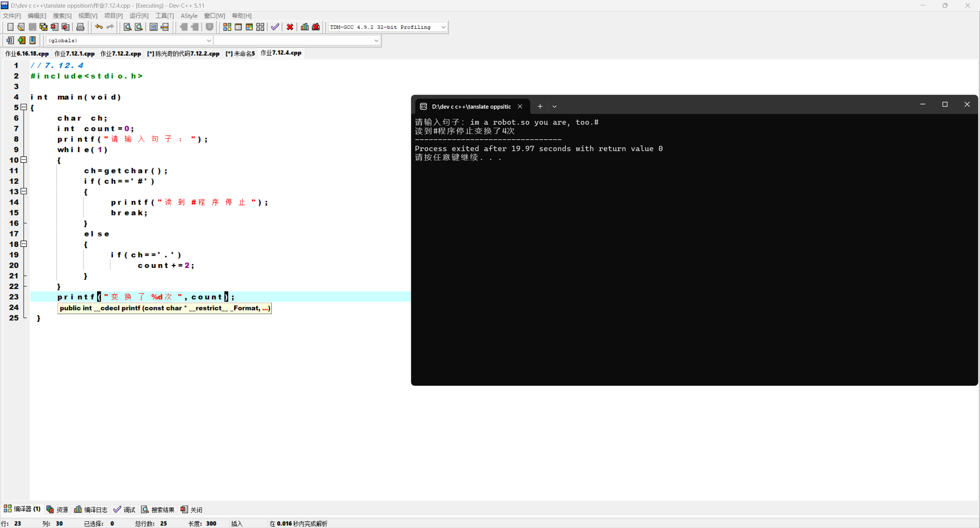Image resolution: width=980 pixels, height=528 pixels.
Task: Click the bar chart profiling icon
Action: point(305,27)
